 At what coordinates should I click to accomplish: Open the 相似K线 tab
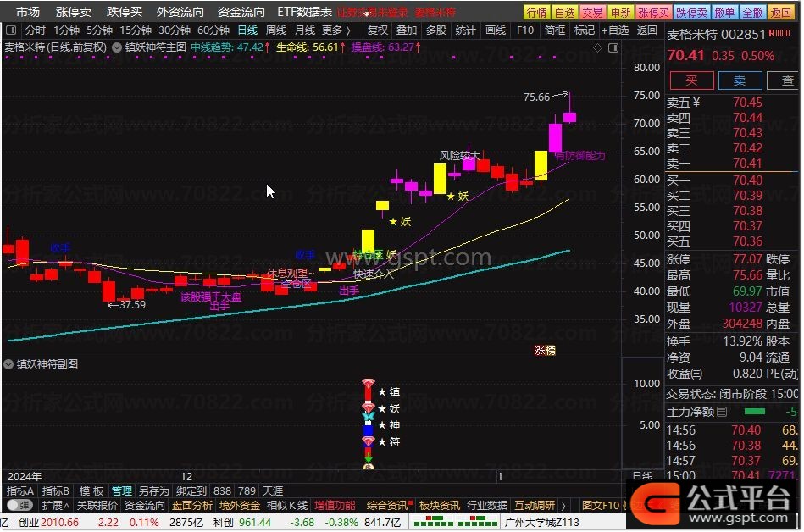(287, 506)
